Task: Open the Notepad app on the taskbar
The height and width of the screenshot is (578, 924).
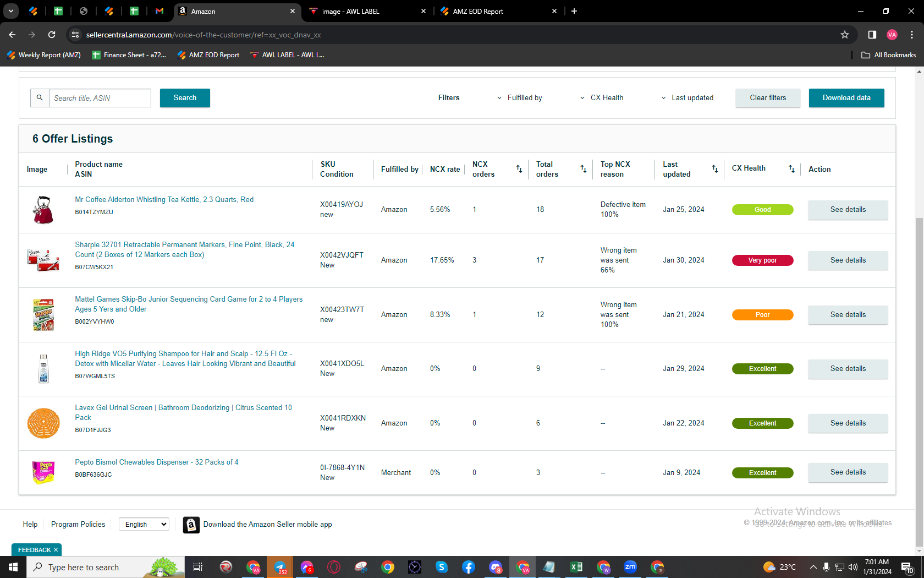Action: click(x=549, y=567)
